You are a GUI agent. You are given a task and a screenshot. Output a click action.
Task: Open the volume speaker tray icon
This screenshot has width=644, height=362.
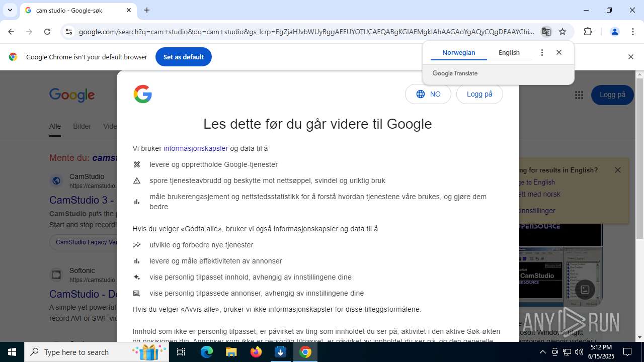[x=579, y=352]
